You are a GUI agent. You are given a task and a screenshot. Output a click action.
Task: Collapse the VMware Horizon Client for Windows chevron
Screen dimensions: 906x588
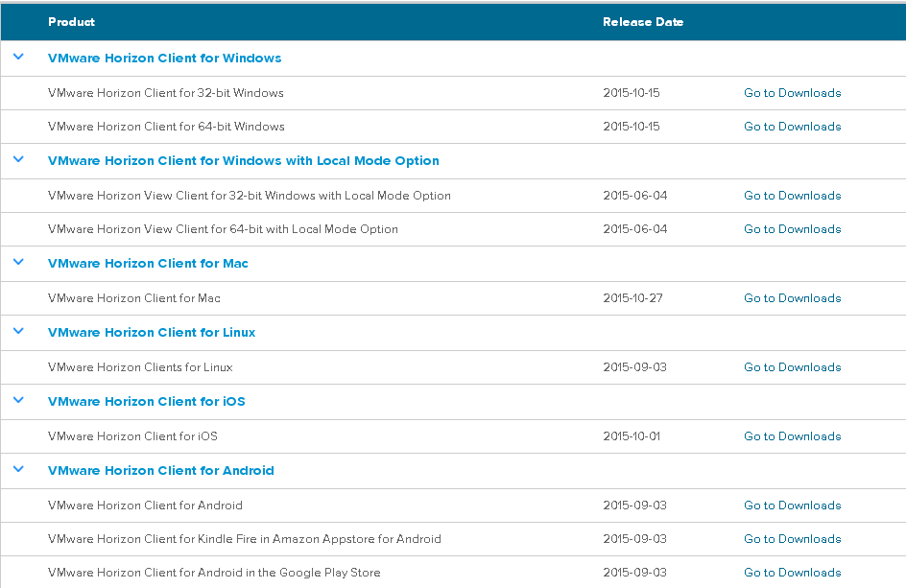point(18,57)
